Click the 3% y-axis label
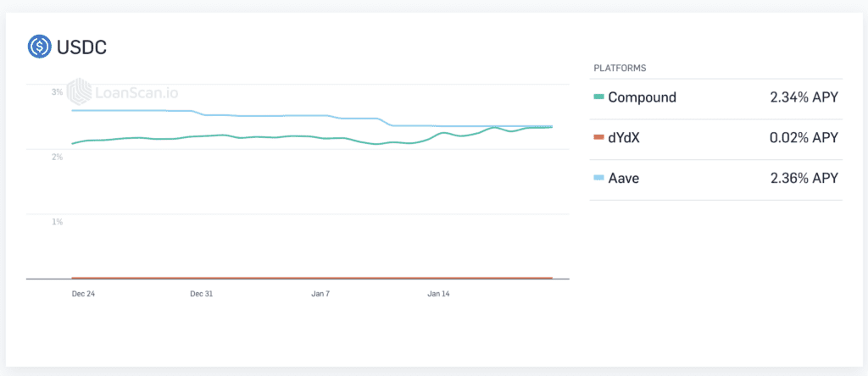This screenshot has height=376, width=868. tap(57, 92)
